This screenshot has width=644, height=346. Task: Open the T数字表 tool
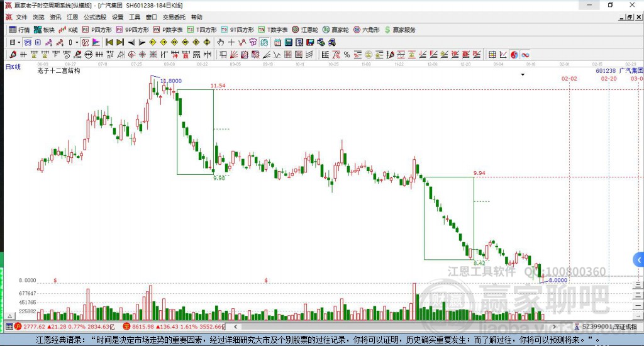click(x=273, y=30)
